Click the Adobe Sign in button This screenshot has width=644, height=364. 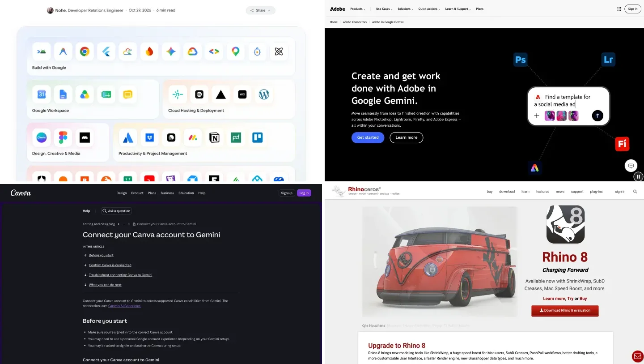(632, 9)
